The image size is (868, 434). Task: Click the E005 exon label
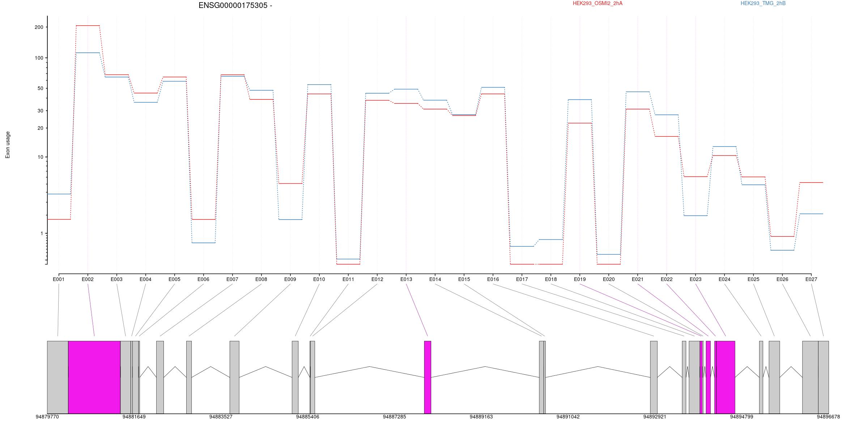point(174,279)
